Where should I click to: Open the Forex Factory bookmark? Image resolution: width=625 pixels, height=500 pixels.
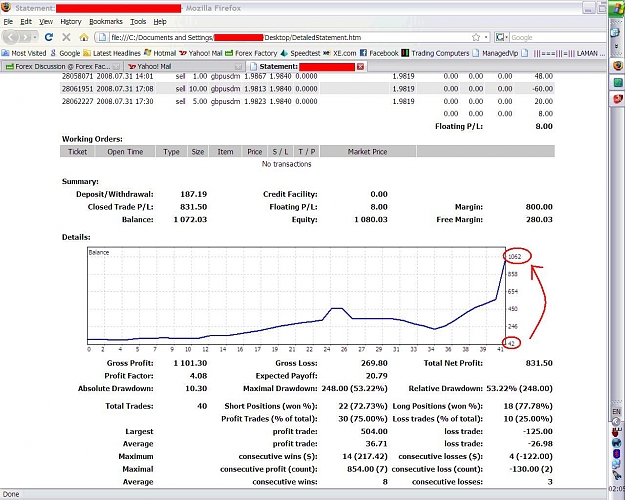click(251, 53)
